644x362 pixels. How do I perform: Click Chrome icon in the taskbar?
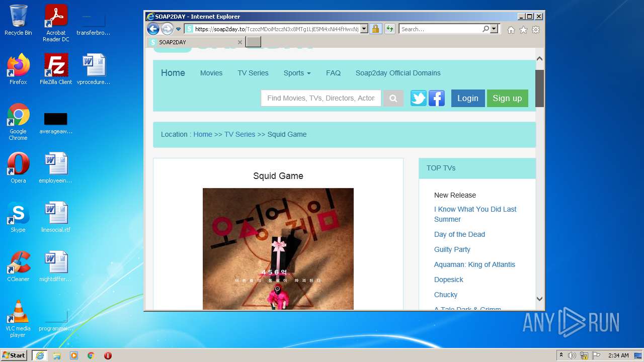pyautogui.click(x=91, y=355)
